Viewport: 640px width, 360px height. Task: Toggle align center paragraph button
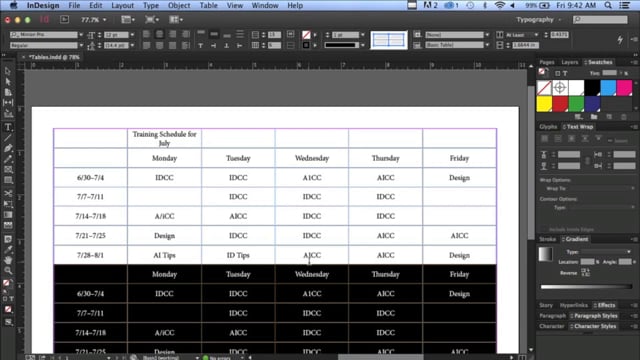(x=159, y=34)
